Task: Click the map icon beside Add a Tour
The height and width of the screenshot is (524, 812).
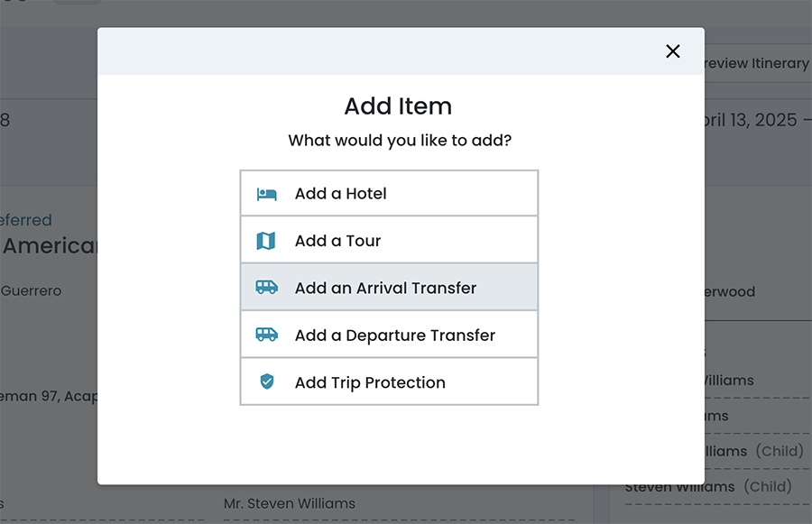Action: point(266,241)
